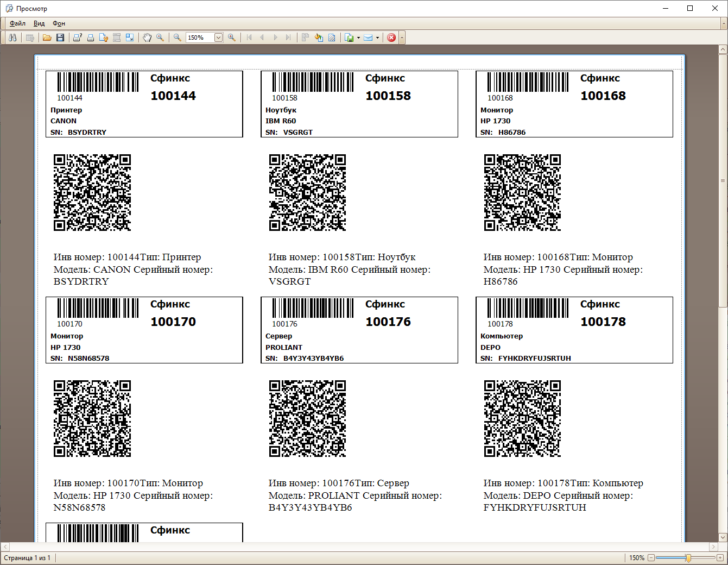Click the bold 100178 label number
The width and height of the screenshot is (728, 565).
[603, 322]
